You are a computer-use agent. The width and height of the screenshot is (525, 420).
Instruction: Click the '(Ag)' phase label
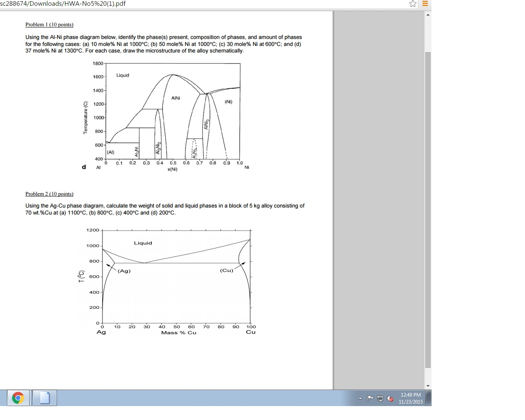(x=124, y=271)
